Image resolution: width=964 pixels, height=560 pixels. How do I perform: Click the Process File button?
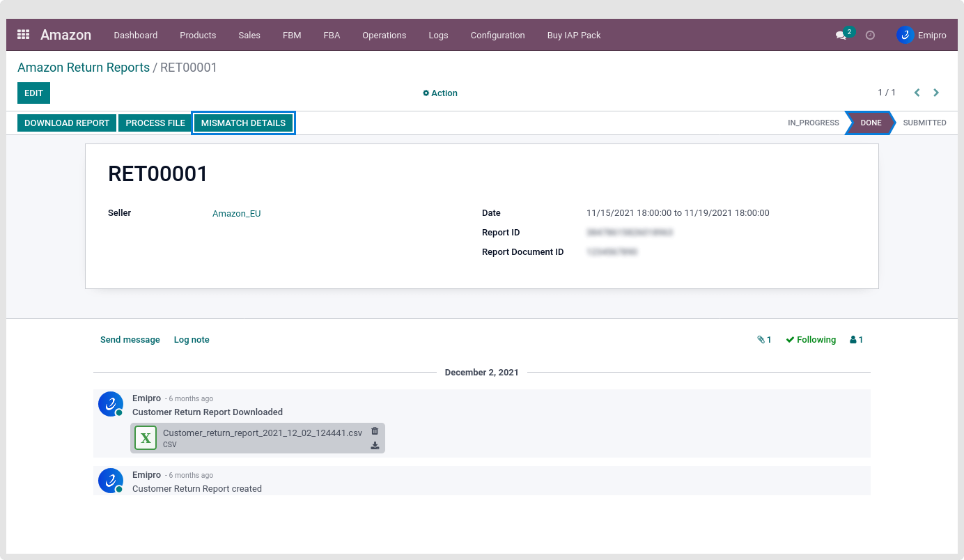tap(155, 123)
